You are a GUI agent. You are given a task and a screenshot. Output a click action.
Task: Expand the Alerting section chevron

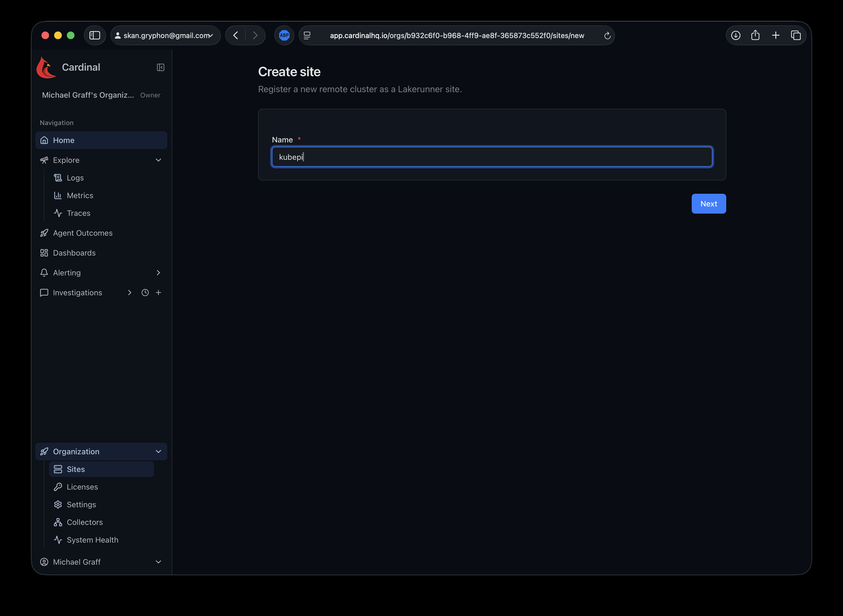point(159,273)
